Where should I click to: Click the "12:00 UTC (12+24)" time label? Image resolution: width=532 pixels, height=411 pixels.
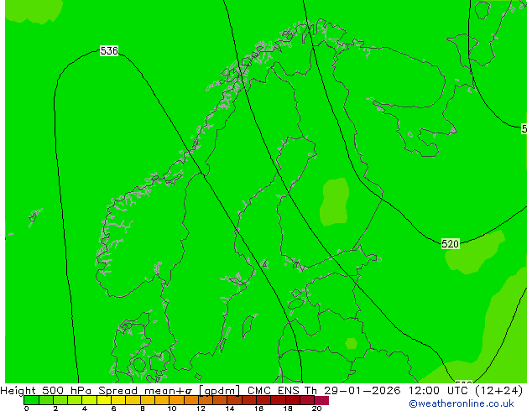pyautogui.click(x=464, y=390)
